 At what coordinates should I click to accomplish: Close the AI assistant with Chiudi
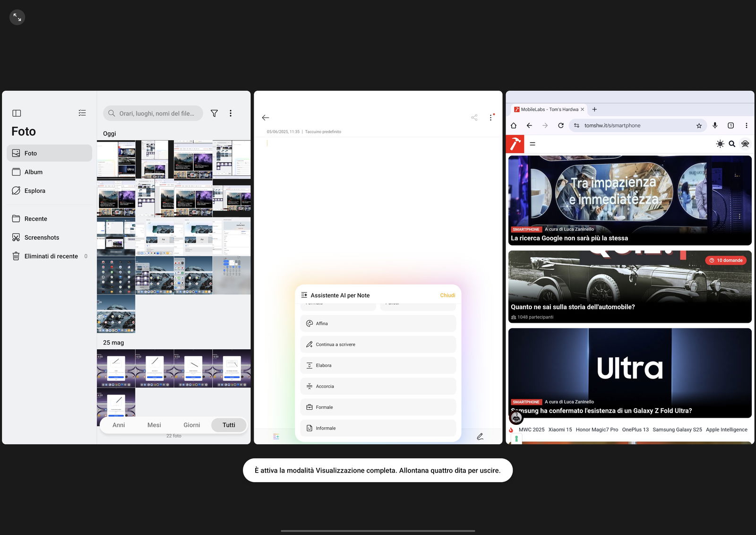tap(447, 295)
